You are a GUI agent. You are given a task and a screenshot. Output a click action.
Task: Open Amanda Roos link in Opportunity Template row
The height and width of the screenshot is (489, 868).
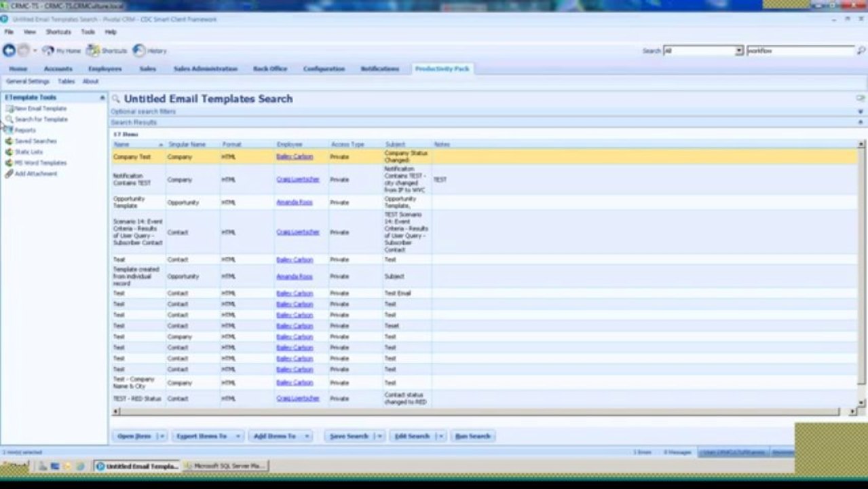(295, 202)
